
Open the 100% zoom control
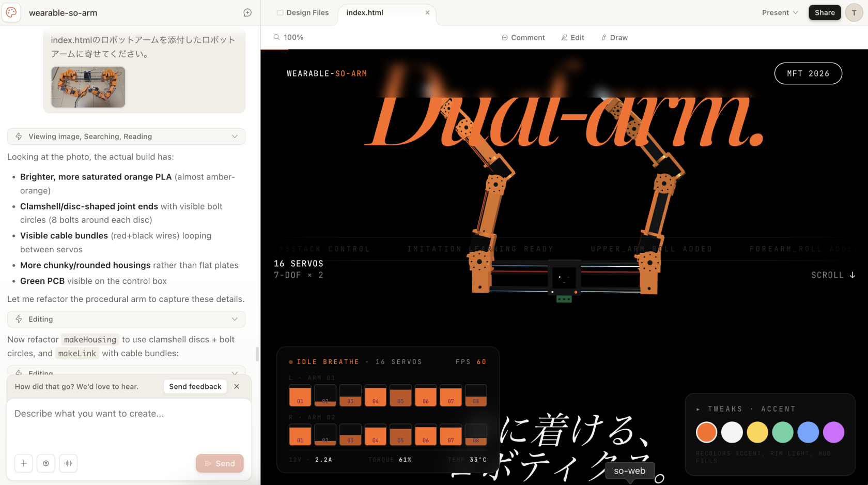pos(288,37)
